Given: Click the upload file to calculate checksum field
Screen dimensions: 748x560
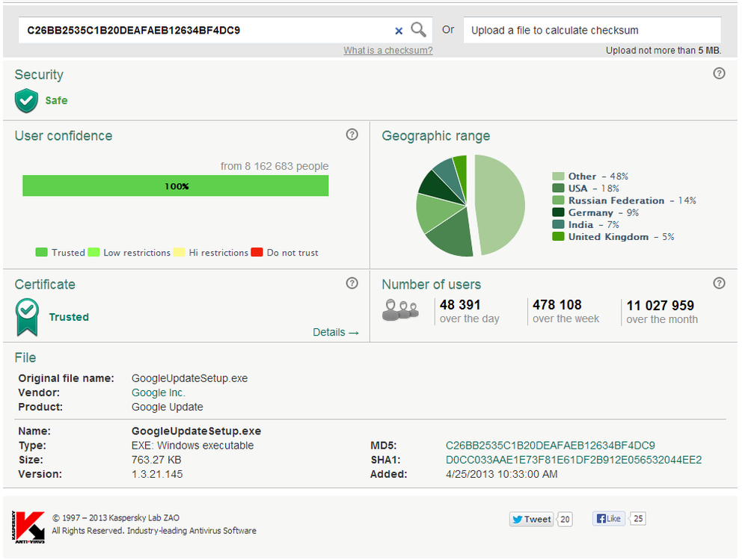Looking at the screenshot, I should [x=592, y=30].
